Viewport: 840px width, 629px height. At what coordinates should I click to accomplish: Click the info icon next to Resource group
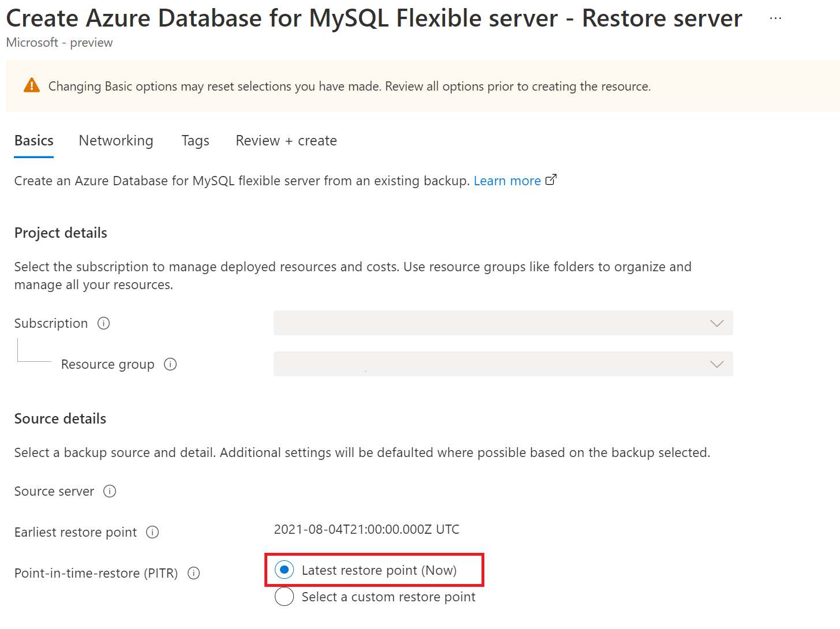click(x=170, y=364)
